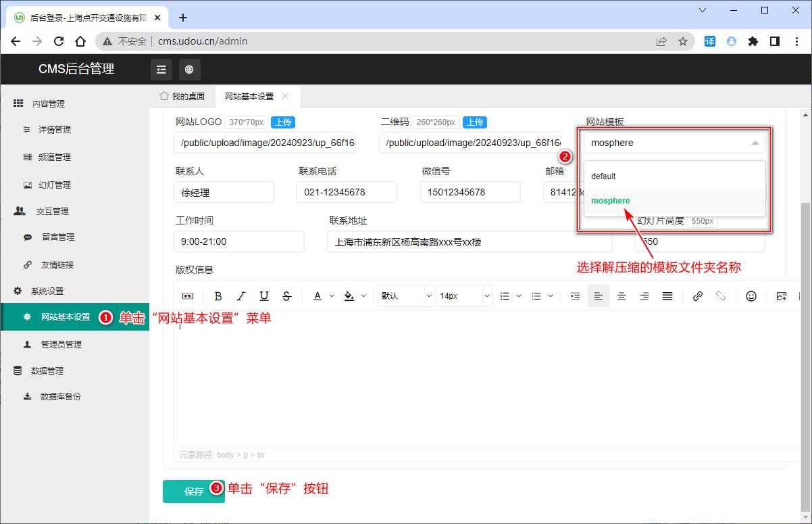Open the emoji picker in the editor

pos(751,296)
